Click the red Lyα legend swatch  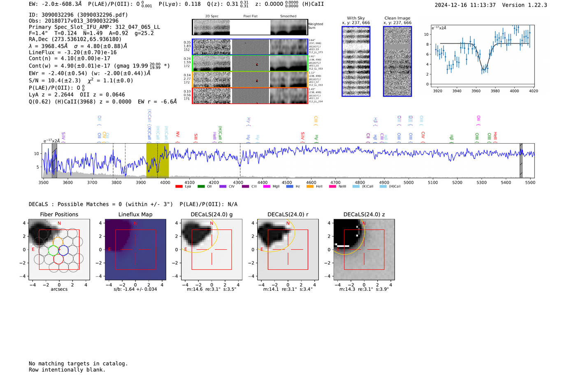(179, 186)
